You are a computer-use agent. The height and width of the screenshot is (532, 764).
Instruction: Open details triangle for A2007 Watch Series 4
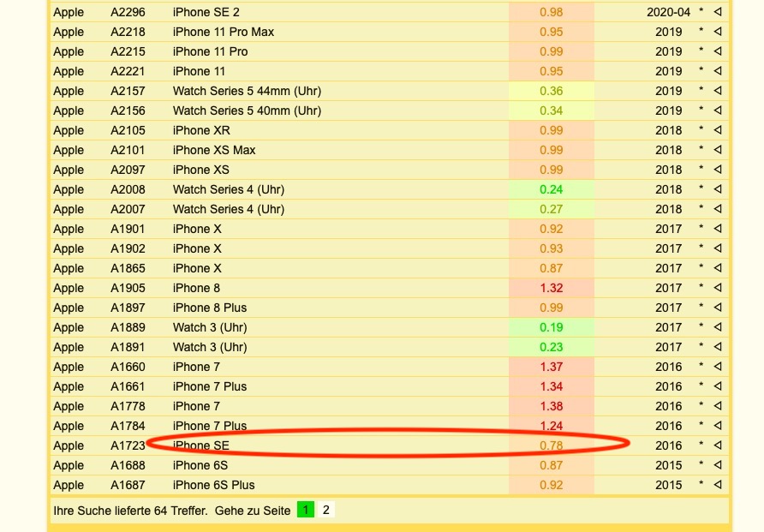(x=718, y=208)
